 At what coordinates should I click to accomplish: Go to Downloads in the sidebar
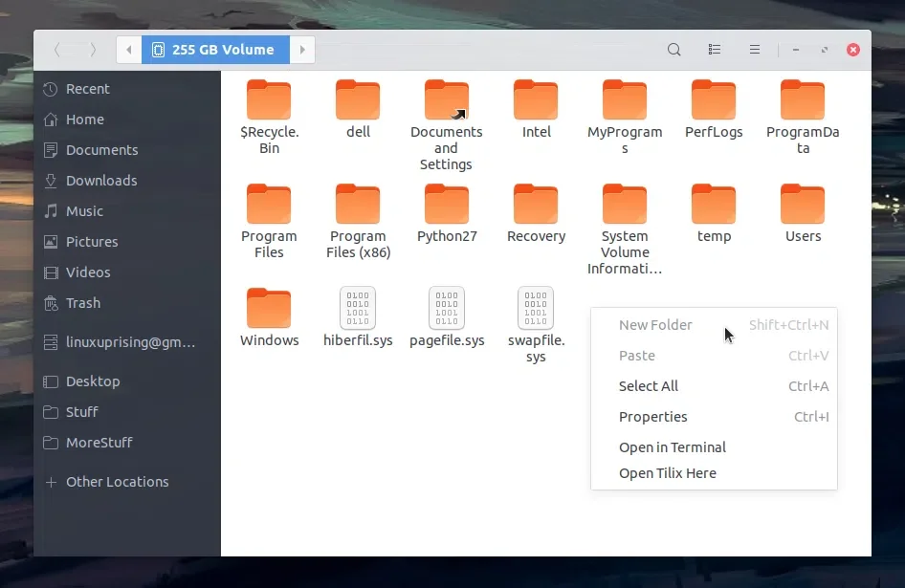pyautogui.click(x=100, y=181)
